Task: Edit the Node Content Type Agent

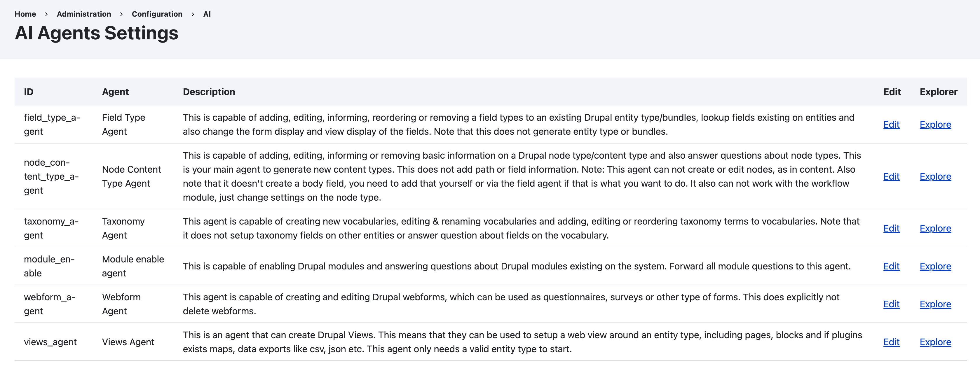Action: click(891, 176)
